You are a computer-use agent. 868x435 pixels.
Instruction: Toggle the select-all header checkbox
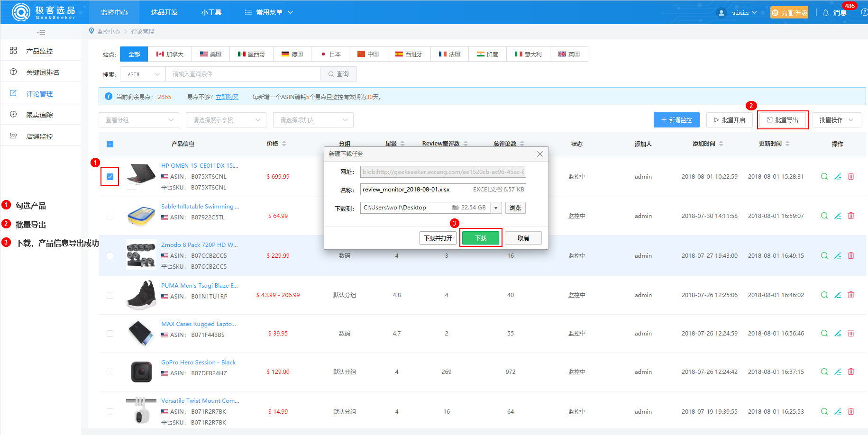tap(110, 144)
